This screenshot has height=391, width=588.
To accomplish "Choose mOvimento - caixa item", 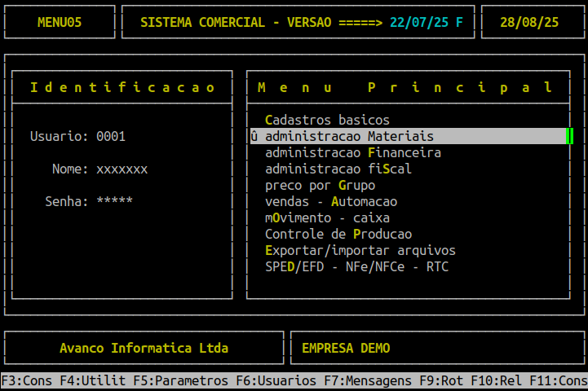I will coord(327,217).
